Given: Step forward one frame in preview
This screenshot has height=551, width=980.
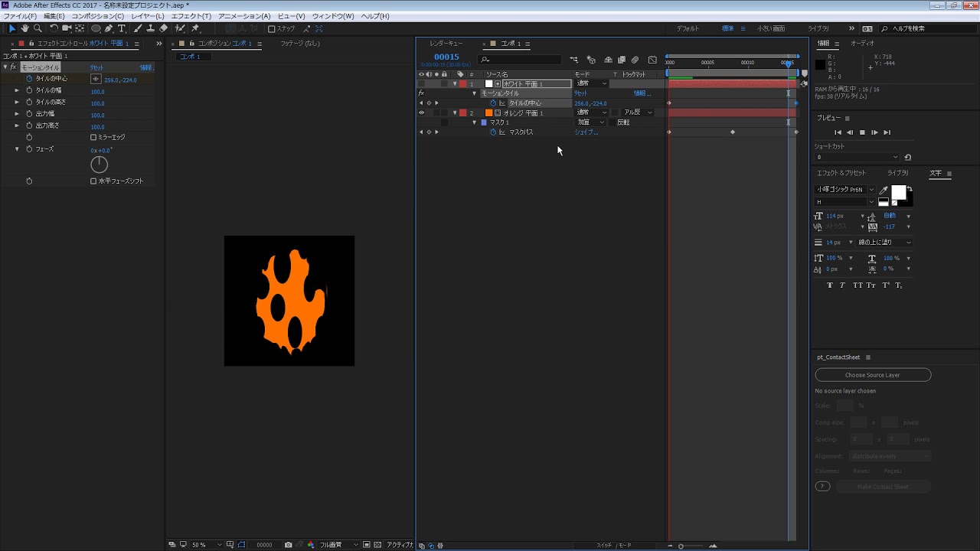Looking at the screenshot, I should (874, 132).
